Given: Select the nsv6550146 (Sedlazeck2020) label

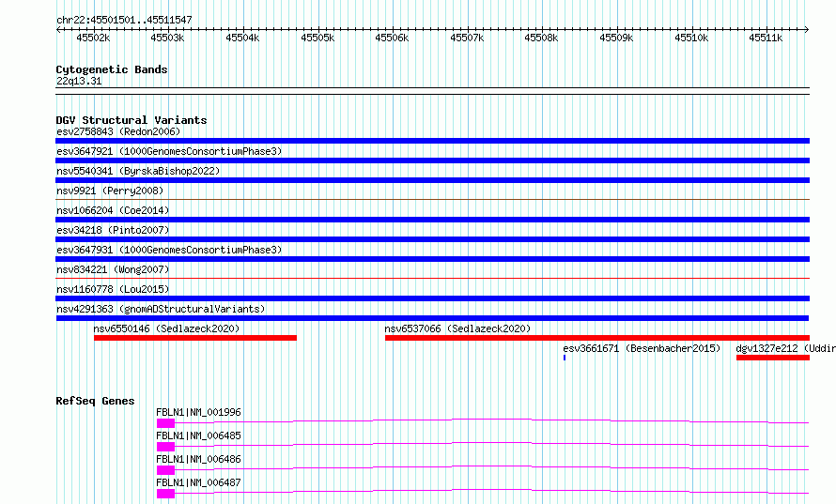Looking at the screenshot, I should click(x=166, y=328).
